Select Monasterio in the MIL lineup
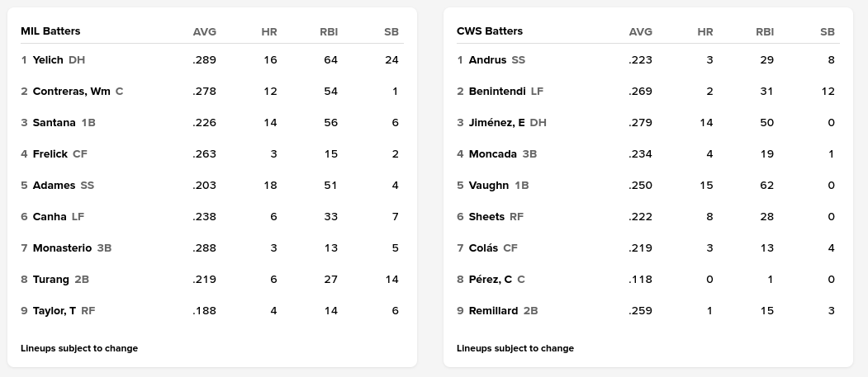 [62, 248]
